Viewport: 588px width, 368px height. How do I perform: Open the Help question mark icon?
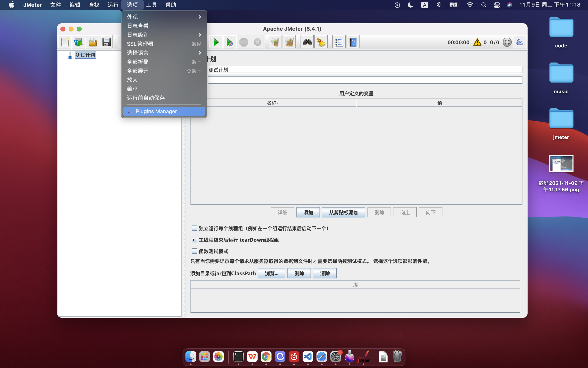[353, 42]
